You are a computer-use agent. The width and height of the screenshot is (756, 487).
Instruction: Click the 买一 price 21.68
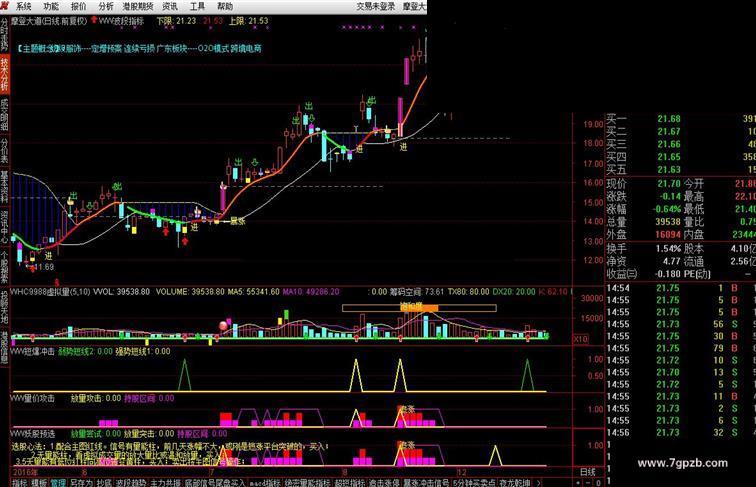click(669, 119)
